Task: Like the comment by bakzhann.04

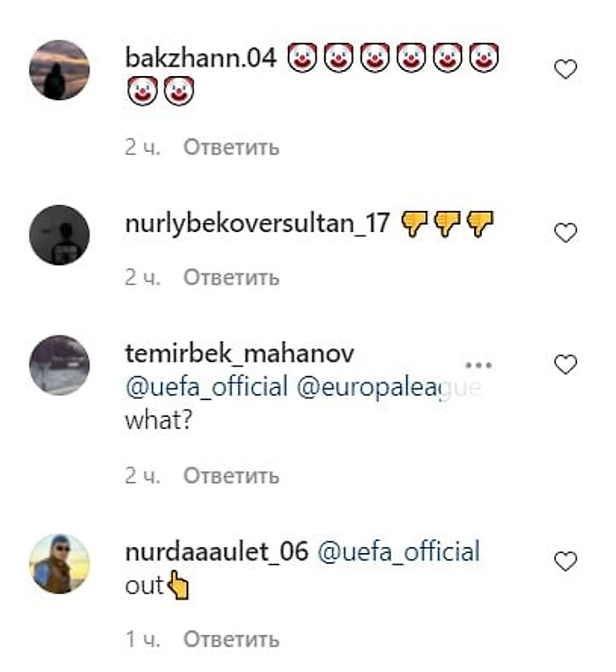Action: point(565,70)
